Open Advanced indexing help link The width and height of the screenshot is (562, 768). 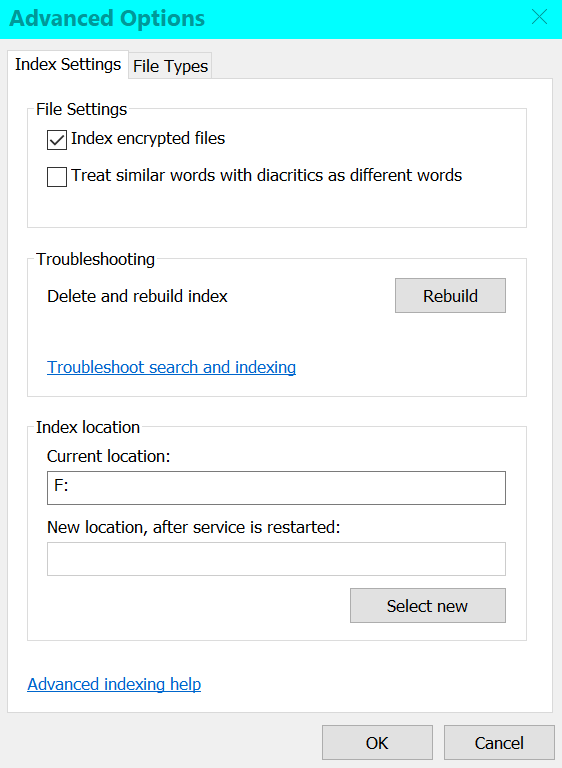point(114,684)
